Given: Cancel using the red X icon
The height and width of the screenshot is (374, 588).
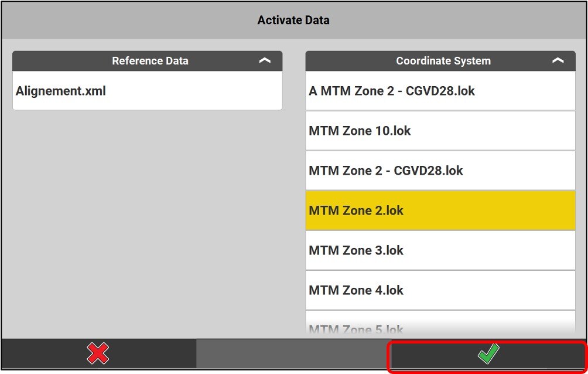Looking at the screenshot, I should [x=98, y=354].
